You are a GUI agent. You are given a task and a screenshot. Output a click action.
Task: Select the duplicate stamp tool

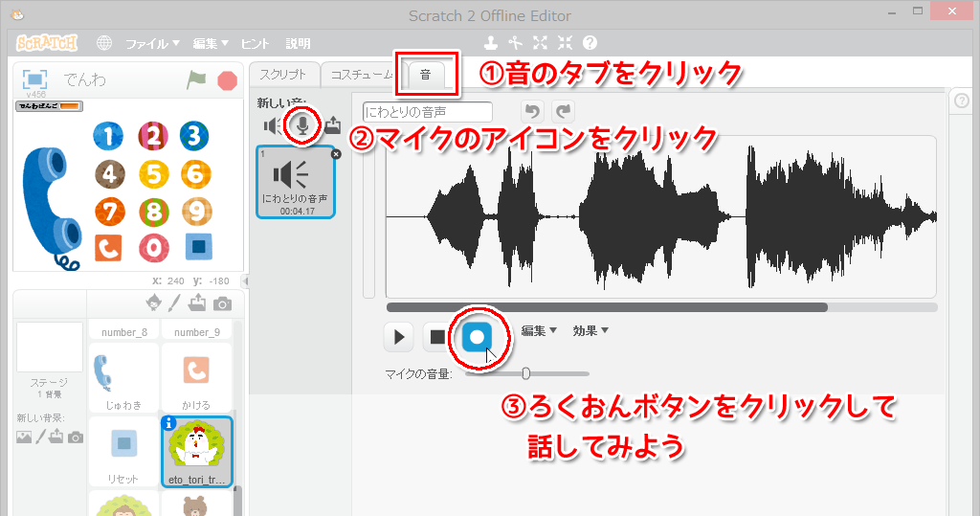point(491,42)
